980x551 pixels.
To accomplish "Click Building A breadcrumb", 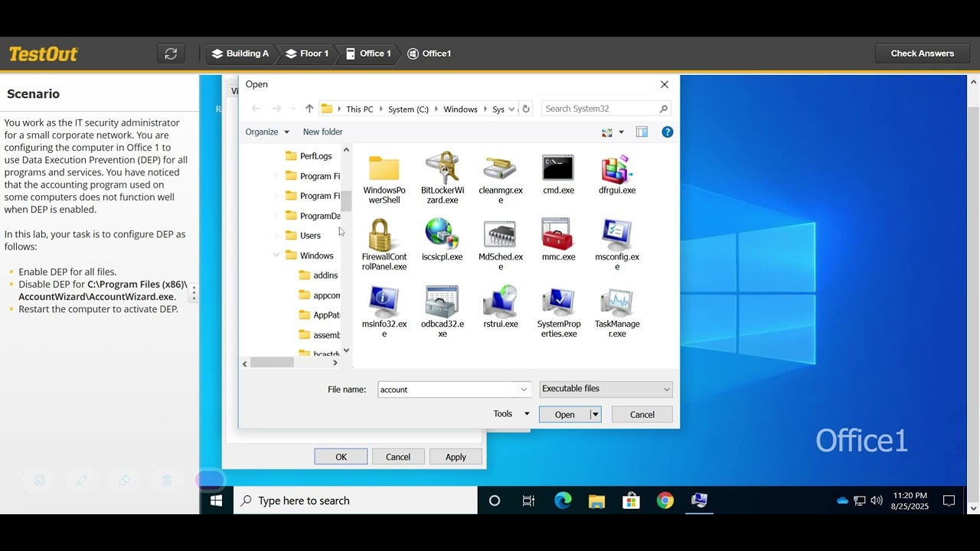I will coord(240,54).
